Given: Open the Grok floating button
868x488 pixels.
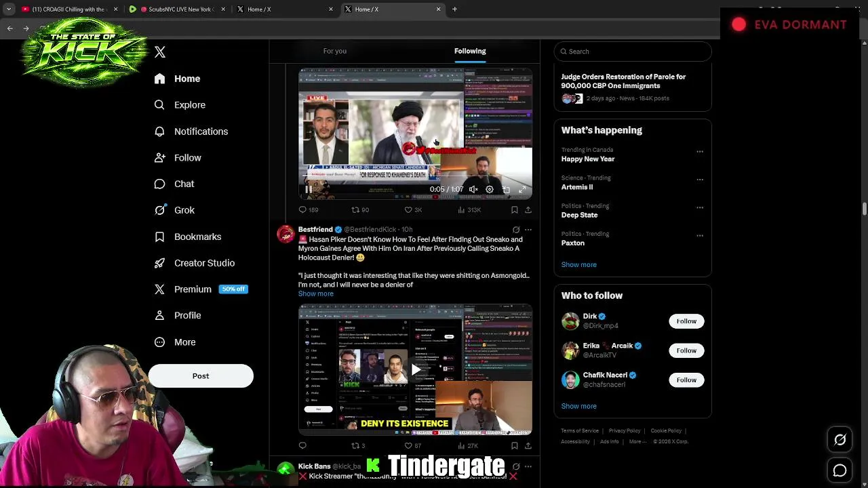Looking at the screenshot, I should pyautogui.click(x=840, y=441).
